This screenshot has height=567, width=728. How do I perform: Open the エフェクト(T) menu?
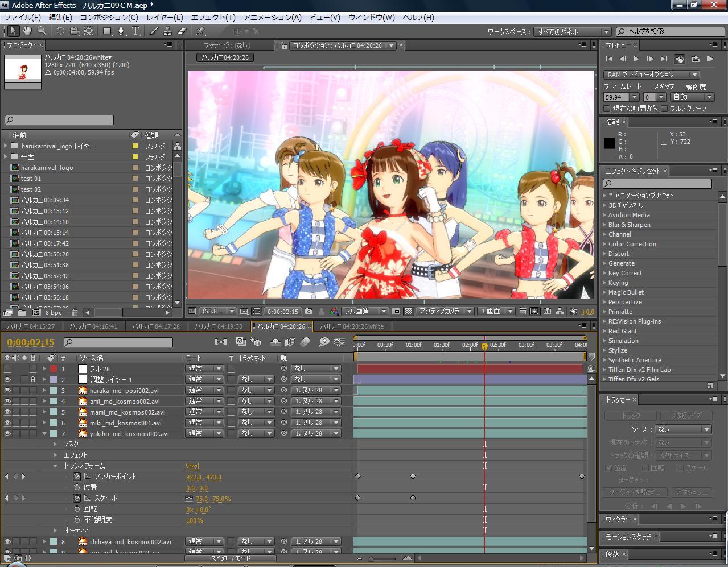(213, 17)
